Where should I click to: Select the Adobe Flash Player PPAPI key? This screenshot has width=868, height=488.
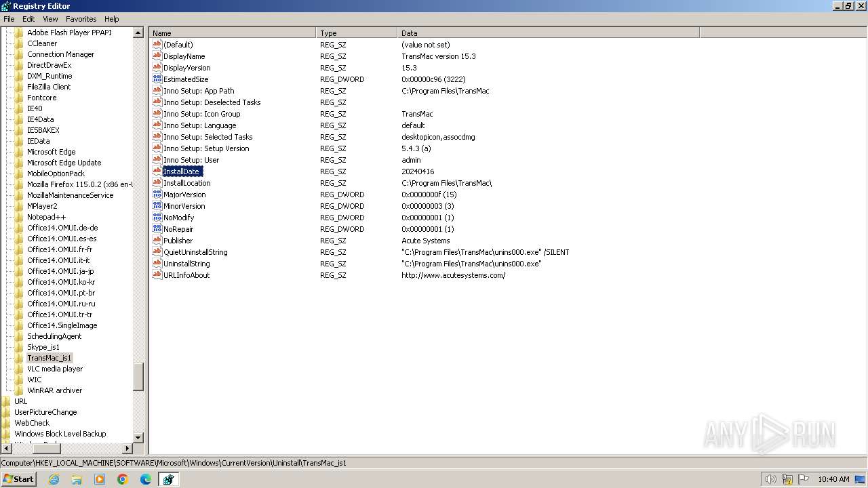69,33
